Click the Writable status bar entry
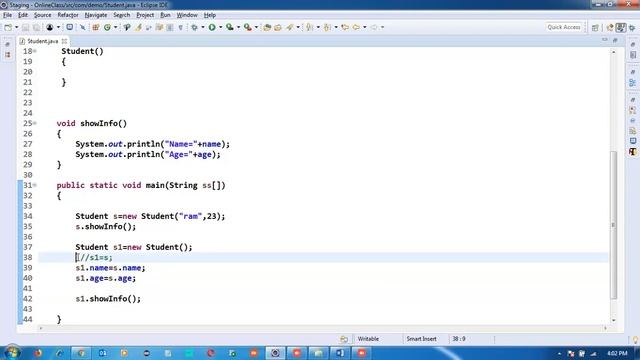Image resolution: width=640 pixels, height=360 pixels. tap(368, 339)
